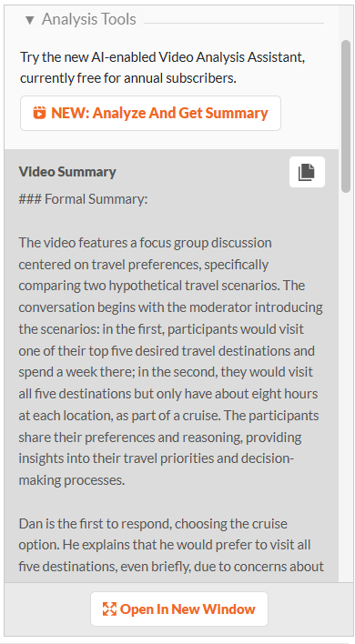Screen dimensions: 355x644
Task: Click the video reel icon beside NEW: Analyze
Action: (x=39, y=113)
